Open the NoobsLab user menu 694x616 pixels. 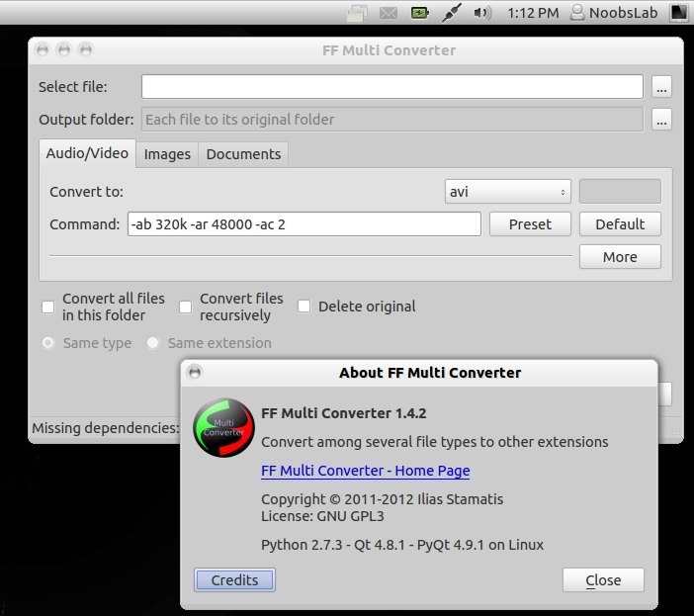point(614,13)
